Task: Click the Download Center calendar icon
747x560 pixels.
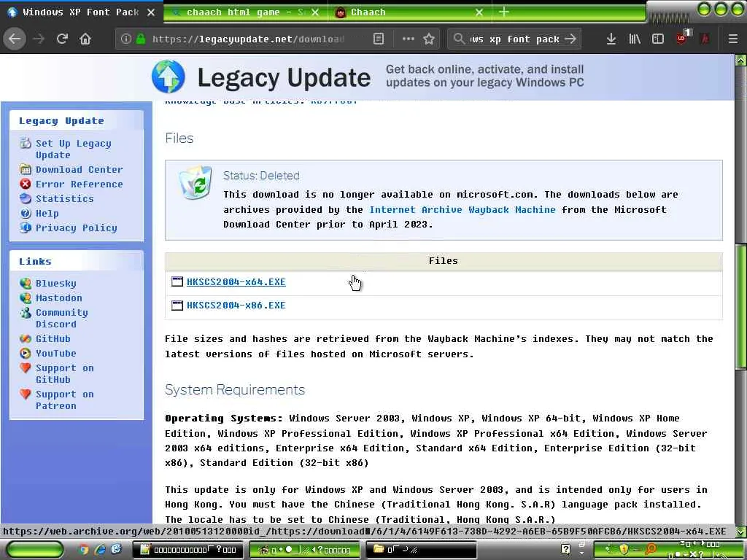Action: [x=26, y=169]
